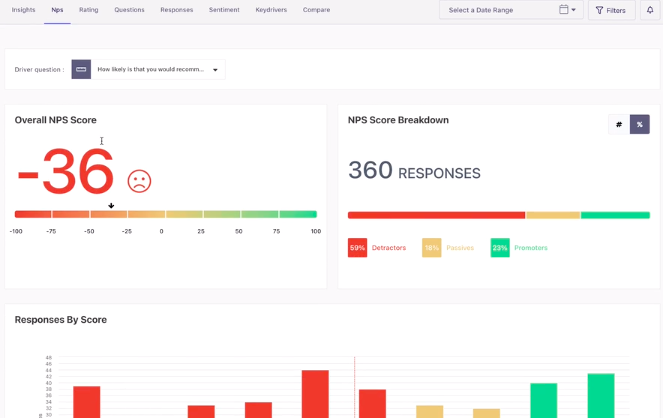
Task: Click the sad face NPS icon
Action: point(139,181)
